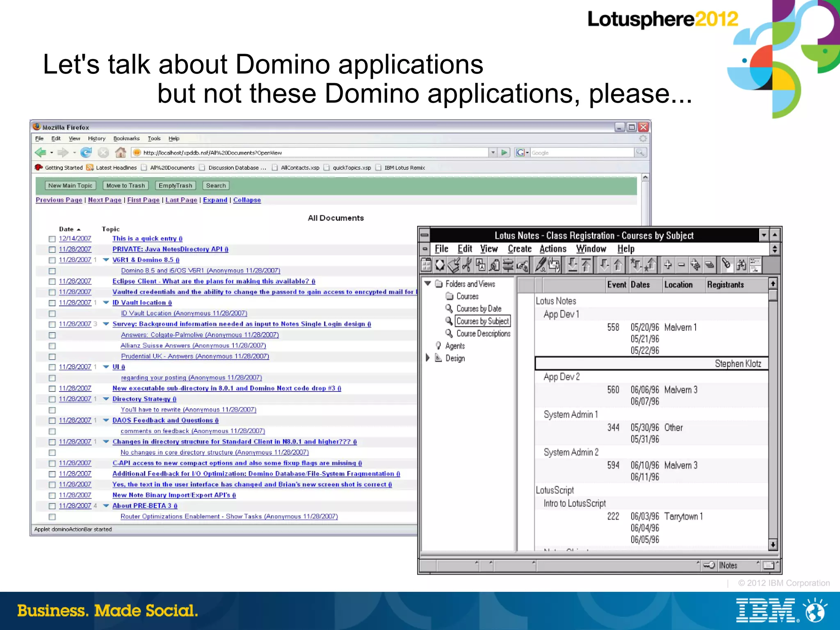
Task: Click the Notes view grid icon in toolbar
Action: tap(427, 265)
